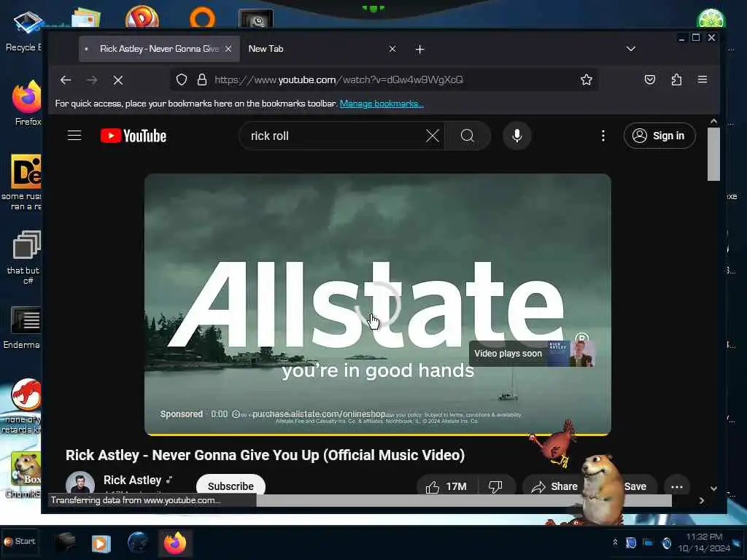Click Firefox in the taskbar
This screenshot has height=560, width=747.
point(175,543)
